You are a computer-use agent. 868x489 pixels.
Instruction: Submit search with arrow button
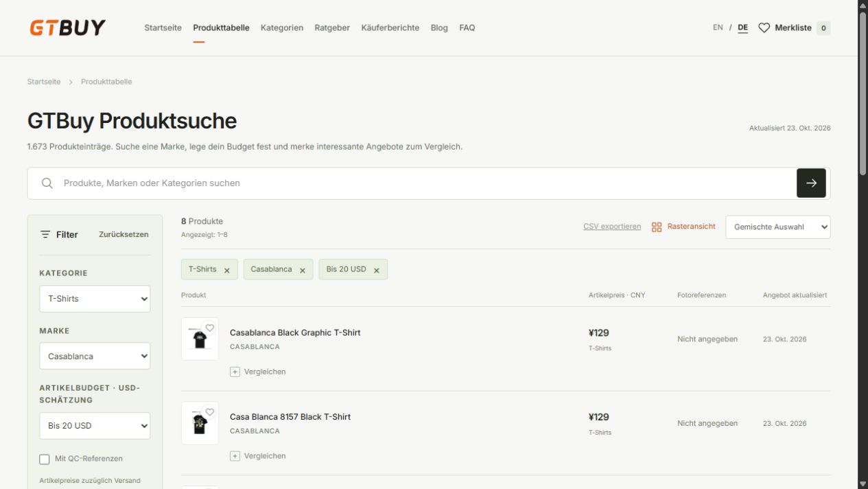pyautogui.click(x=811, y=183)
